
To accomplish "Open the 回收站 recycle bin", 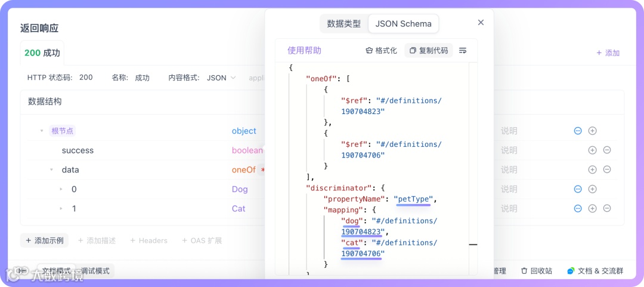I will coord(537,271).
